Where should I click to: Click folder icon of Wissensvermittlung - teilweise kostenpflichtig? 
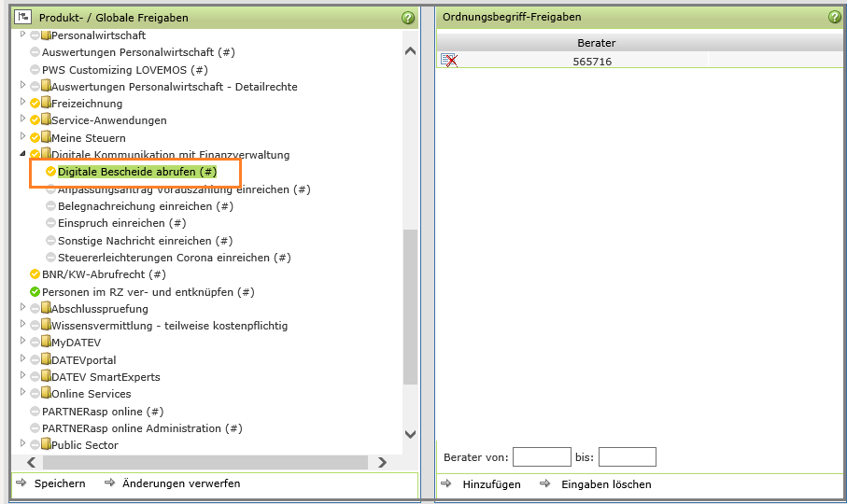click(x=46, y=325)
